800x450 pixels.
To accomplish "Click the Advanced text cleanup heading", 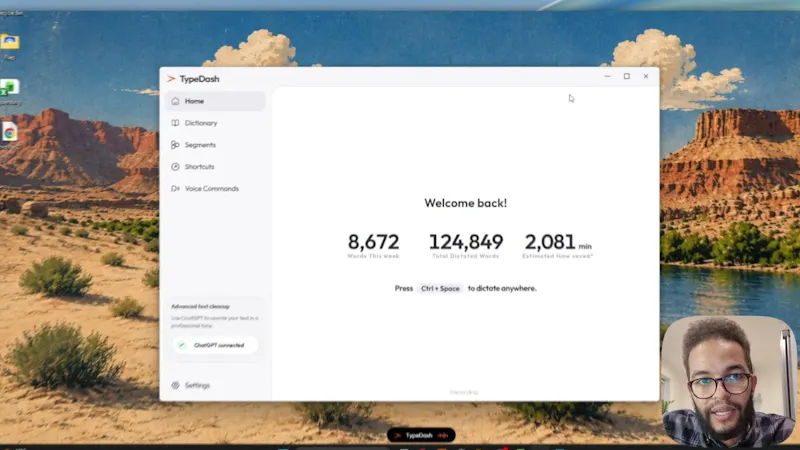I will pyautogui.click(x=200, y=307).
